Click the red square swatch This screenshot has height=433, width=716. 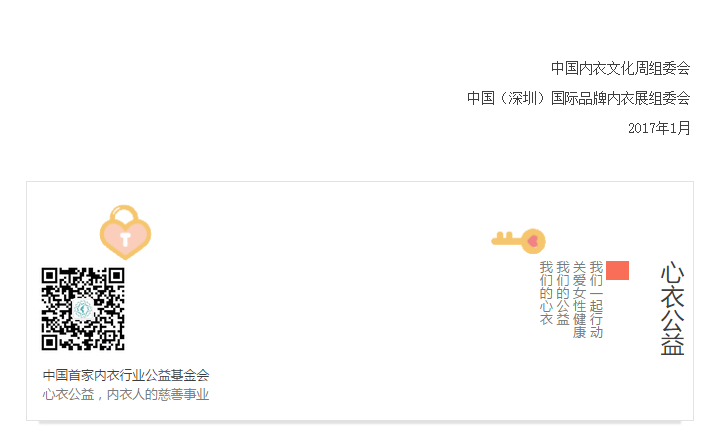(617, 270)
